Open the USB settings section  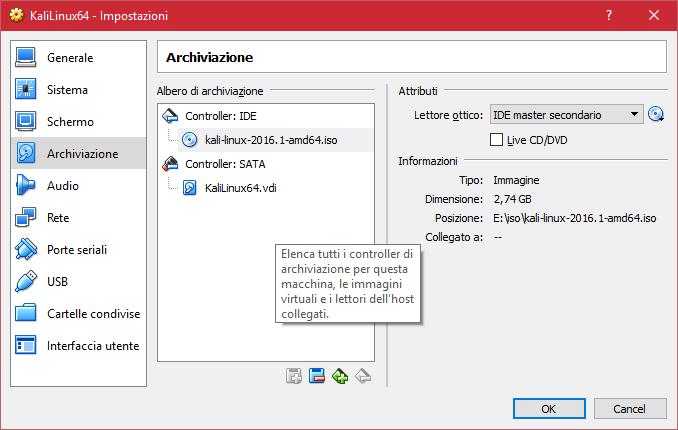[x=58, y=282]
